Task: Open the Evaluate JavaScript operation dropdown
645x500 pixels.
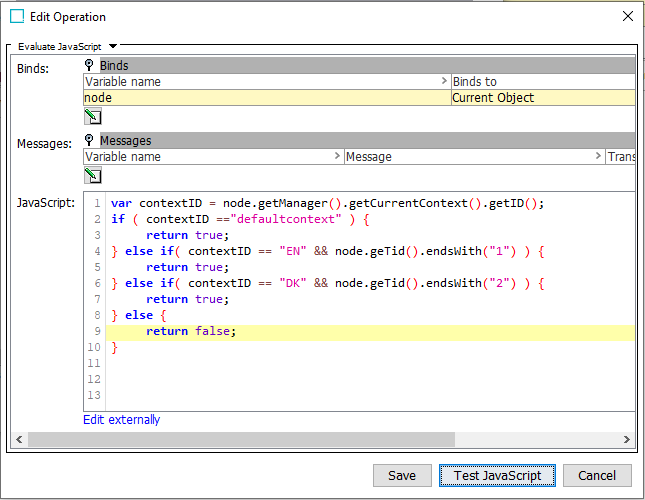Action: pos(113,46)
